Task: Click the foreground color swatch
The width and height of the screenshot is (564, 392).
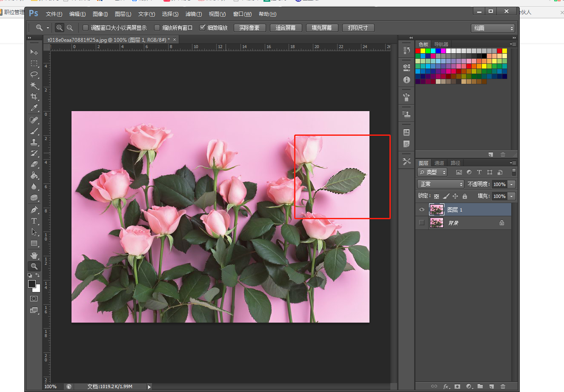Action: pos(32,284)
